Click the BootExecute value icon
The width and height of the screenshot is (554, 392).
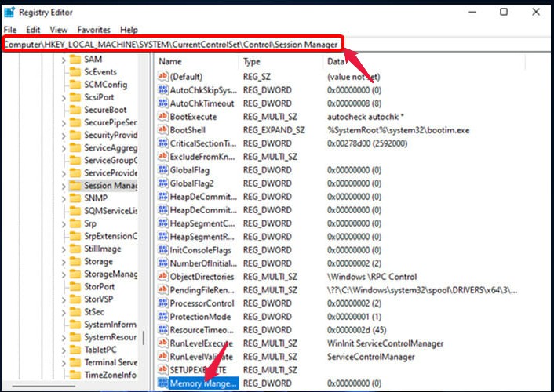pos(163,116)
